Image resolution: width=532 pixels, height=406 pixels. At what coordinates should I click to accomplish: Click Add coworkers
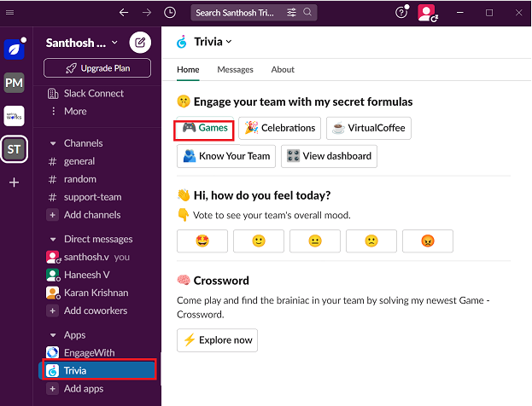(97, 310)
